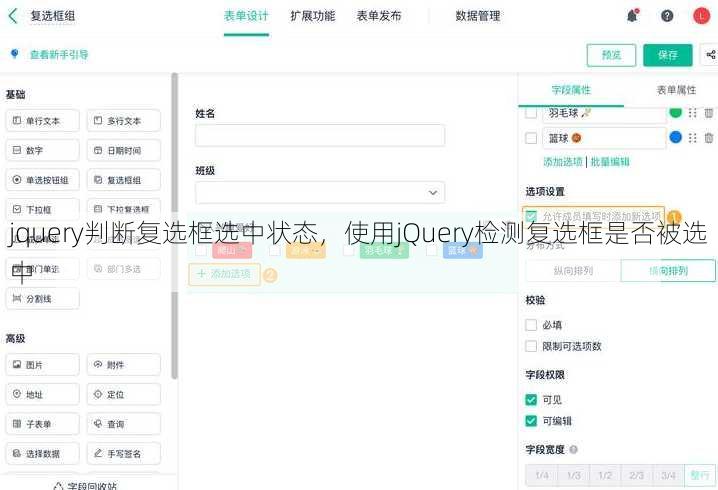The height and width of the screenshot is (490, 718).
Task: Add a 多行文本 field
Action: (x=124, y=121)
